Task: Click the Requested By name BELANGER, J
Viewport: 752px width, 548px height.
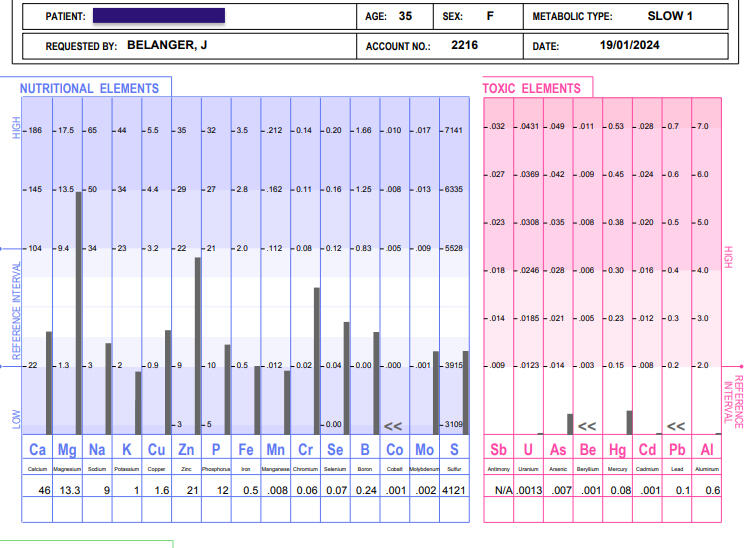Action: coord(167,46)
